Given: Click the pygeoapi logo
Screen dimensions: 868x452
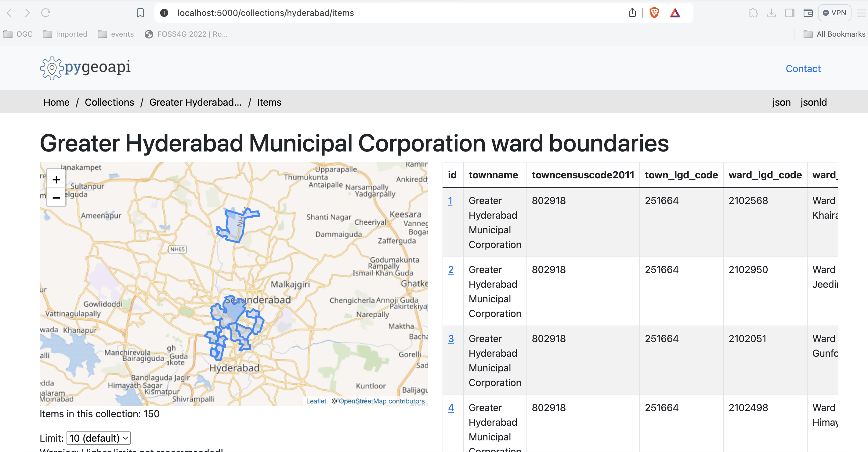Looking at the screenshot, I should [85, 68].
